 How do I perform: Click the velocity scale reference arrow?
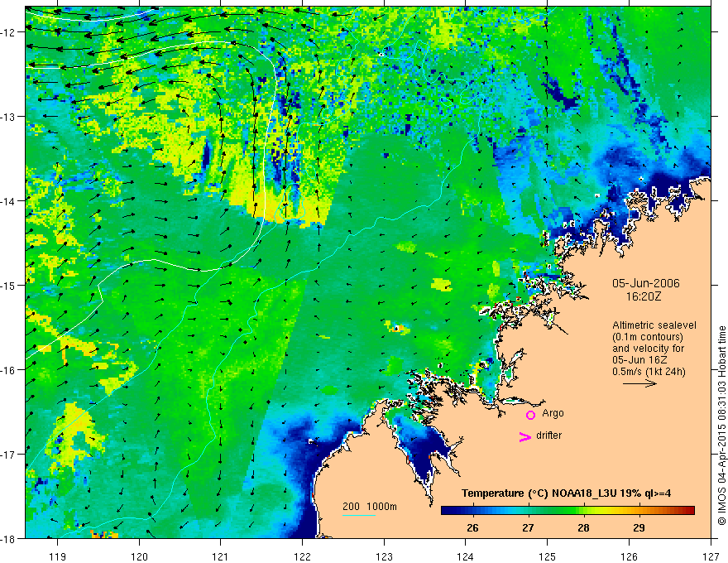(x=639, y=383)
